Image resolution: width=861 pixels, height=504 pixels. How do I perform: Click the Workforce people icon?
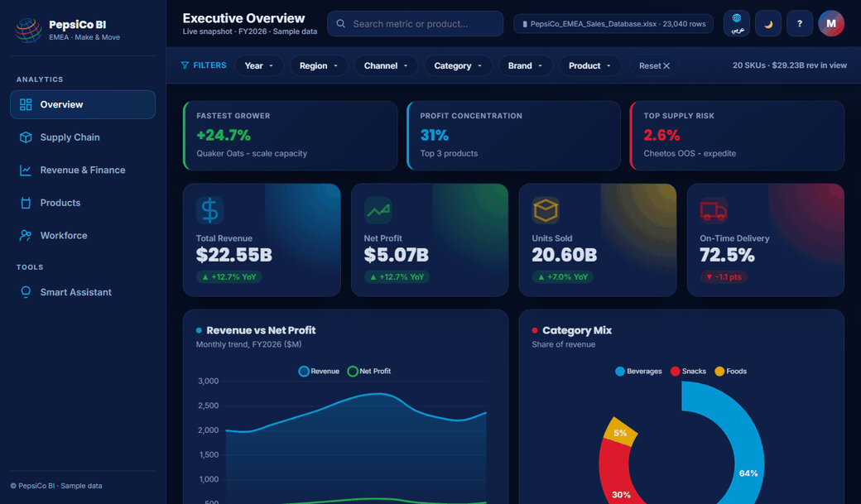point(26,236)
